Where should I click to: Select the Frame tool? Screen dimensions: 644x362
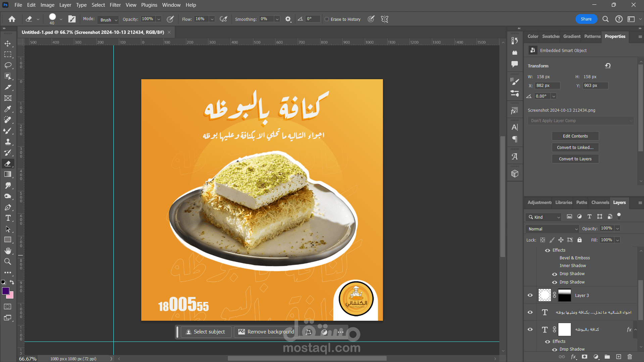click(x=8, y=98)
